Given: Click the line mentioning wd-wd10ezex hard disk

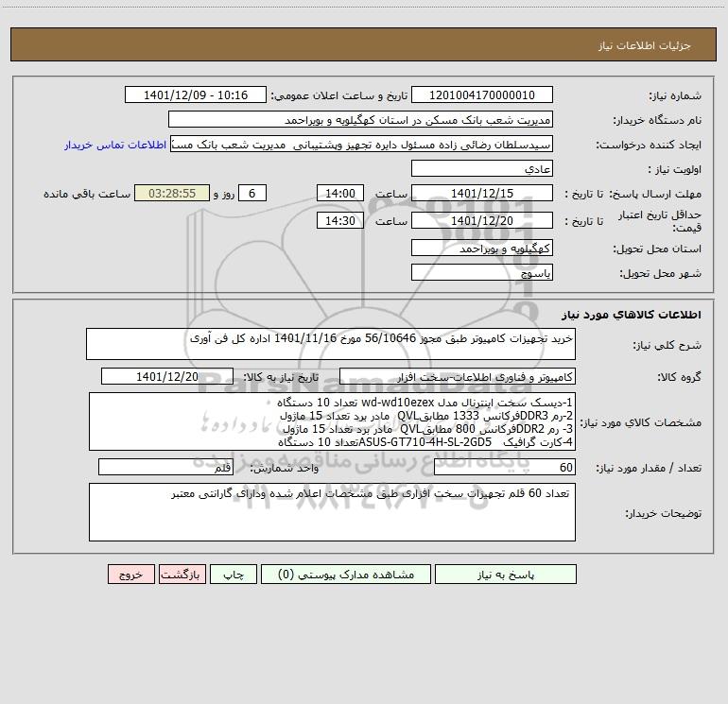Looking at the screenshot, I should pos(425,402).
